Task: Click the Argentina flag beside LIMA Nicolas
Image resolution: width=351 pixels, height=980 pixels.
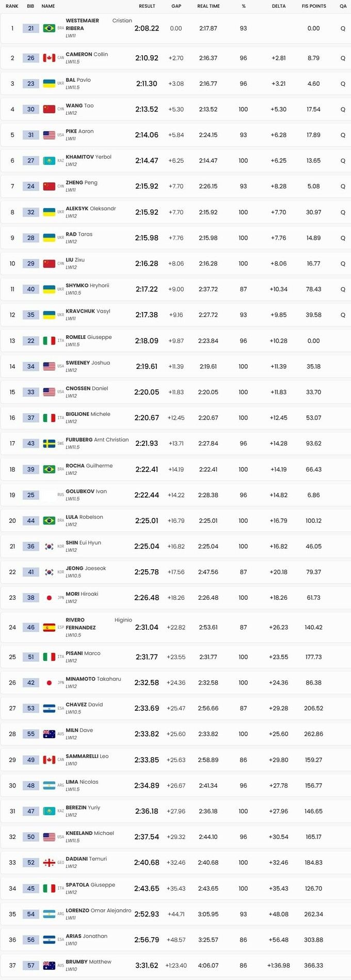Action: (x=49, y=785)
